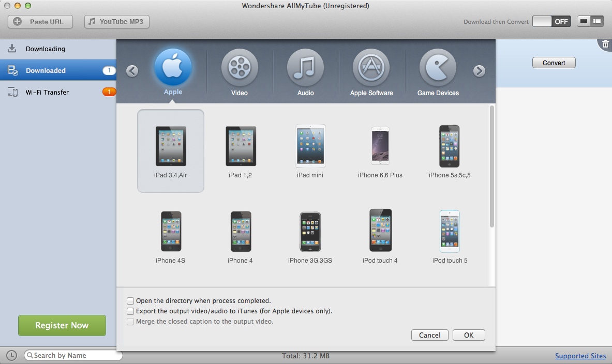
Task: Click the Wi-Fi Transfer device icon
Action: coord(12,92)
